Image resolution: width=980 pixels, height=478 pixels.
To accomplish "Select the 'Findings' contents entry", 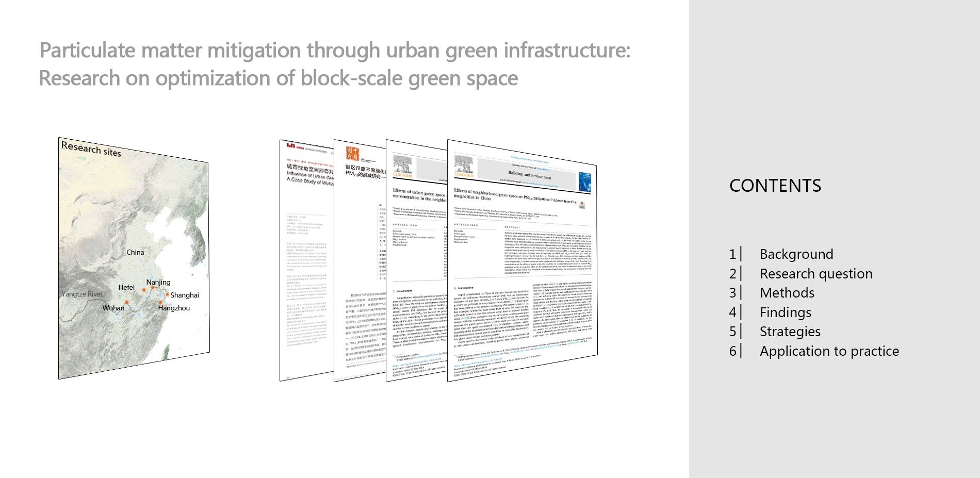I will click(785, 312).
